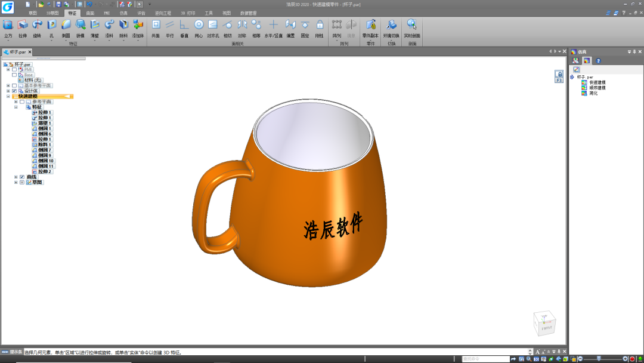Select 拉伸 2 feature in tree
Viewport: 644px width, 363px height.
coord(42,171)
